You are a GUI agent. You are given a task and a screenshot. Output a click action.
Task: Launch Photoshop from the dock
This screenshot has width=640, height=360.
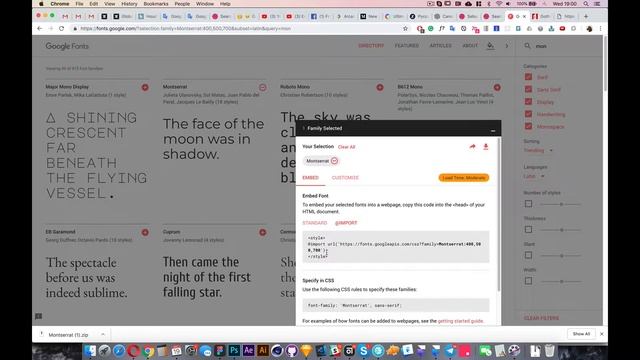(x=234, y=351)
